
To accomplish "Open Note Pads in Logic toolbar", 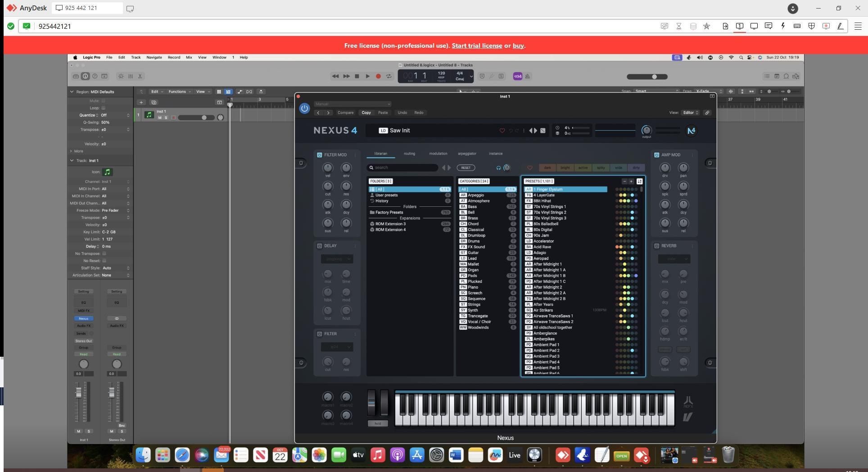I will (x=777, y=77).
